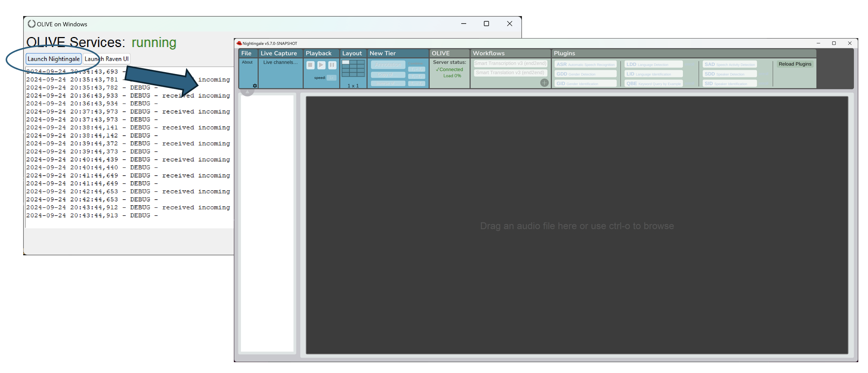Select Smart Transcription v3 workflow
Screen dimensions: 868x373
(510, 64)
